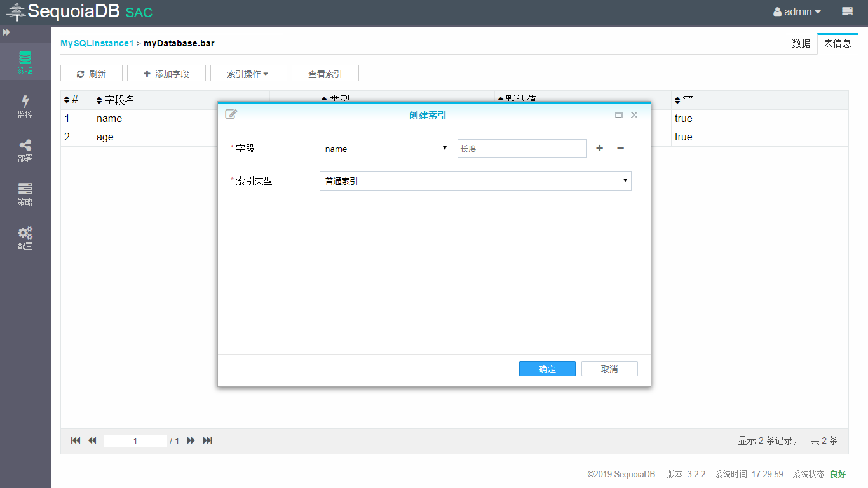Click the 确定 confirm button

(x=547, y=369)
